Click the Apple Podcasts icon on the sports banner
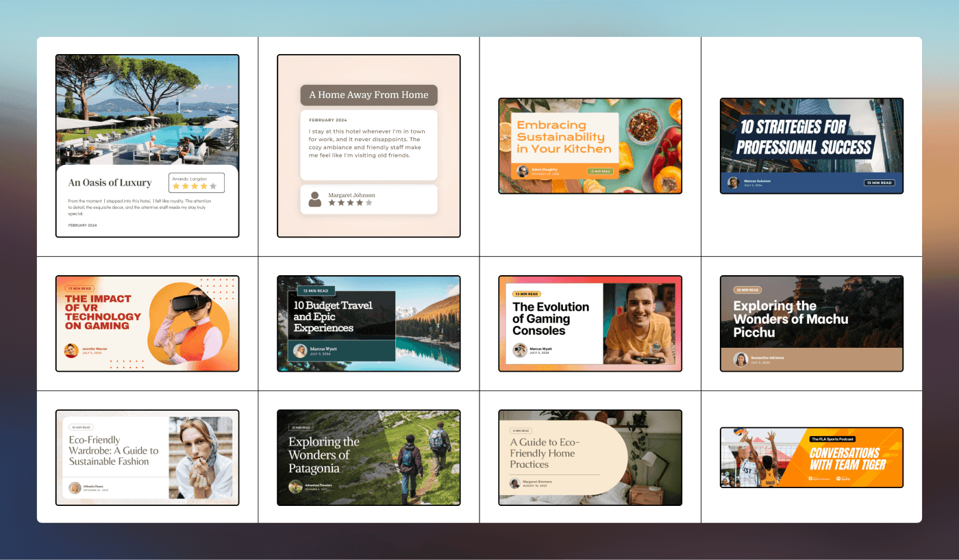 pyautogui.click(x=812, y=479)
